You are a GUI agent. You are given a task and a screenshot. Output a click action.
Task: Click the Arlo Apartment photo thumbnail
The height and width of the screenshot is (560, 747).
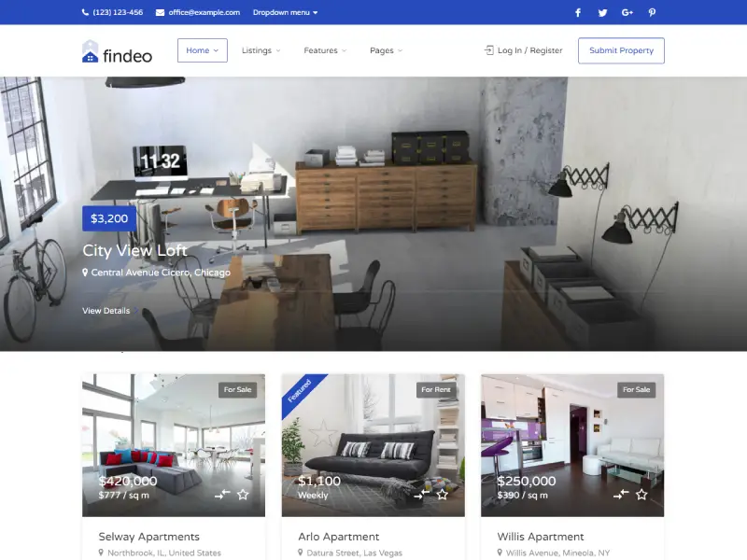coord(373,439)
